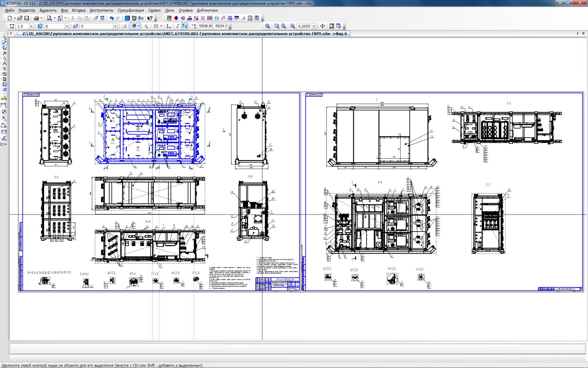Click the X coordinate field showing 5508.8
This screenshot has width=588, height=368.
pyautogui.click(x=205, y=26)
